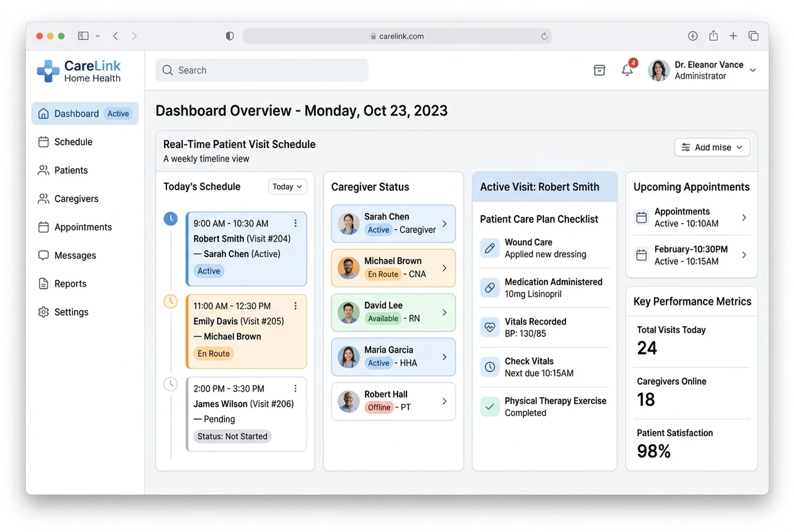Open options menu for James Wilson visit

tap(295, 389)
